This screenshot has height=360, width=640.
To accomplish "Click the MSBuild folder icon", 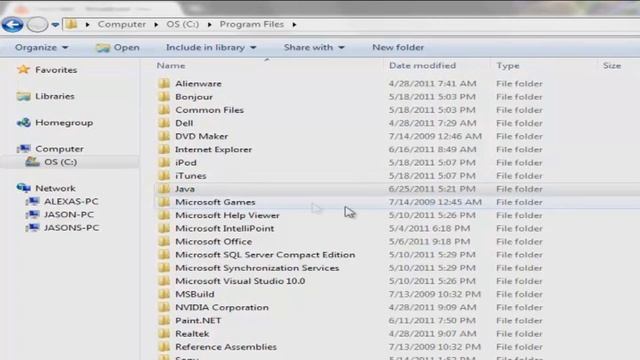I will point(164,294).
